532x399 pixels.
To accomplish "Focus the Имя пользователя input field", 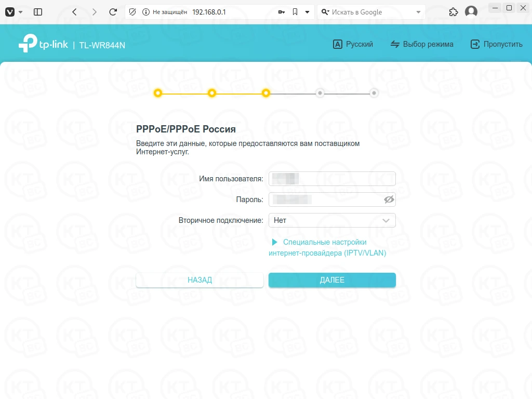I will (x=332, y=179).
